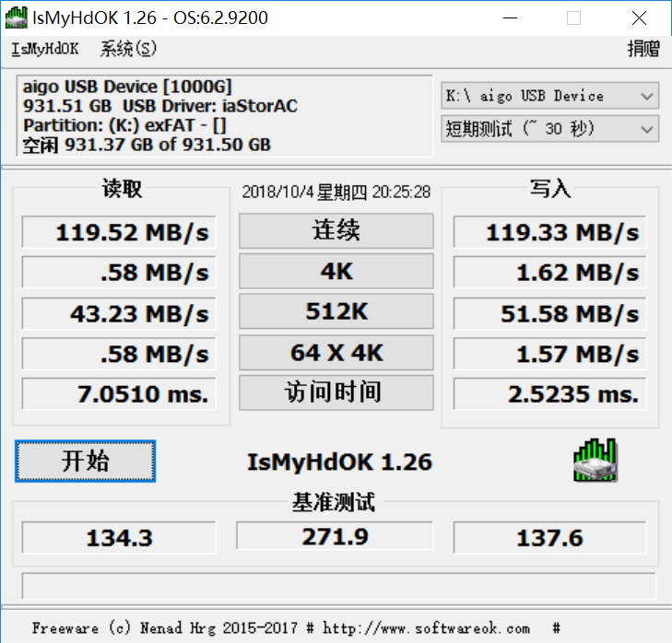Click the 271.9 total benchmark score field
Viewport: 672px width, 643px height.
point(336,536)
